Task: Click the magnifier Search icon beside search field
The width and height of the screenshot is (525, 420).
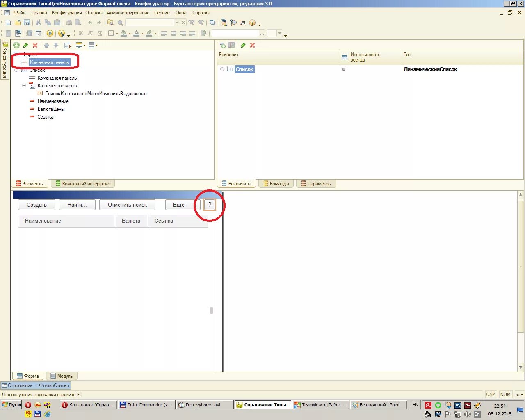Action: 120,23
